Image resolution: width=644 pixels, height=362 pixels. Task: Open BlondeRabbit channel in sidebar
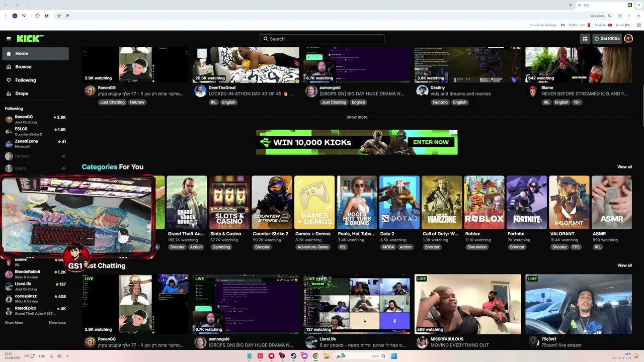coord(35,274)
